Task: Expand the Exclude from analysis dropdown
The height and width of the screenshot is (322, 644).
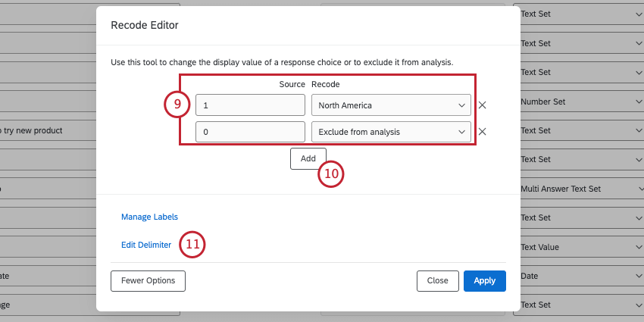Action: [x=391, y=132]
